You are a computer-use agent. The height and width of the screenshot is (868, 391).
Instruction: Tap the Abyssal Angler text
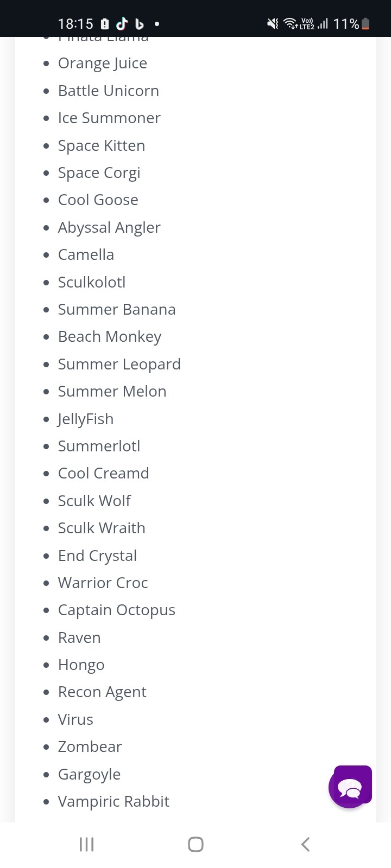coord(109,228)
